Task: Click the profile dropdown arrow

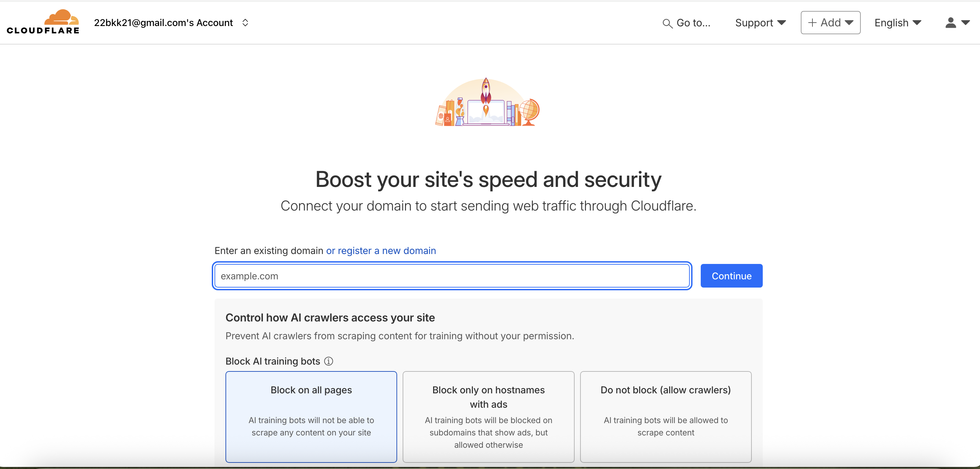Action: 965,23
